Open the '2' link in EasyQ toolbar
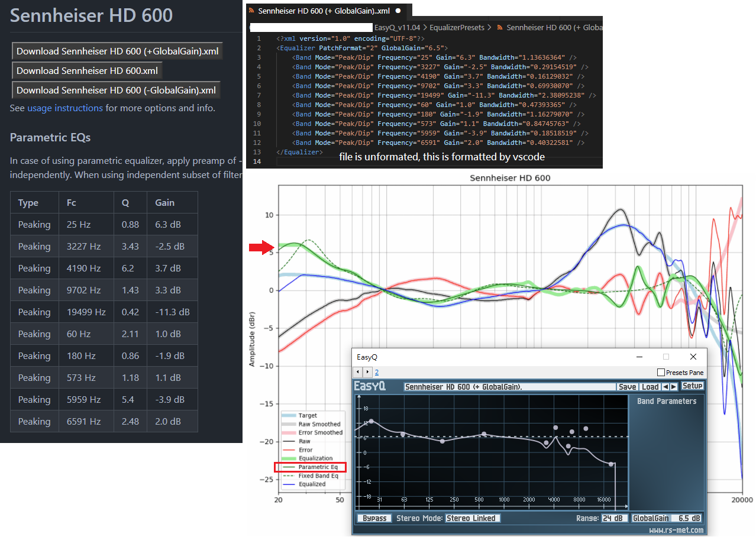 point(377,373)
